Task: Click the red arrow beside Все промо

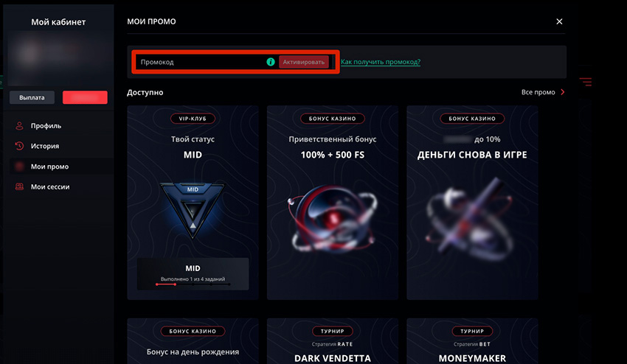Action: point(563,92)
